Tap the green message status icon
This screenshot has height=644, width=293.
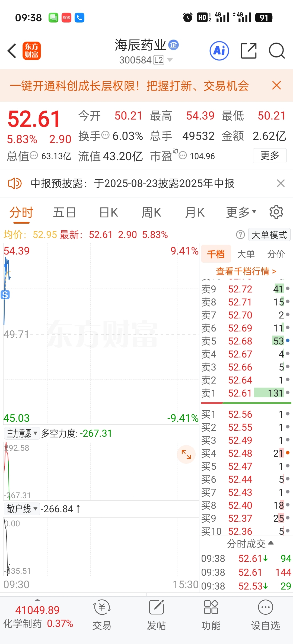point(53,18)
